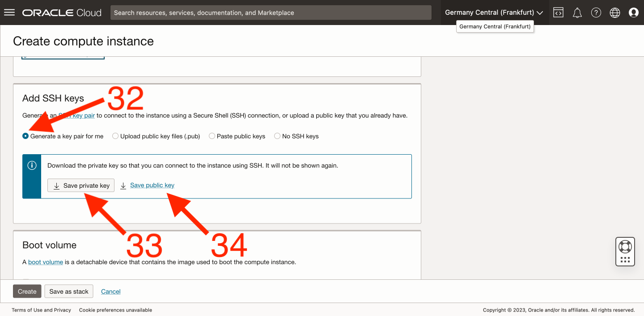Select Upload public key files option
Image resolution: width=644 pixels, height=316 pixels.
click(x=115, y=136)
